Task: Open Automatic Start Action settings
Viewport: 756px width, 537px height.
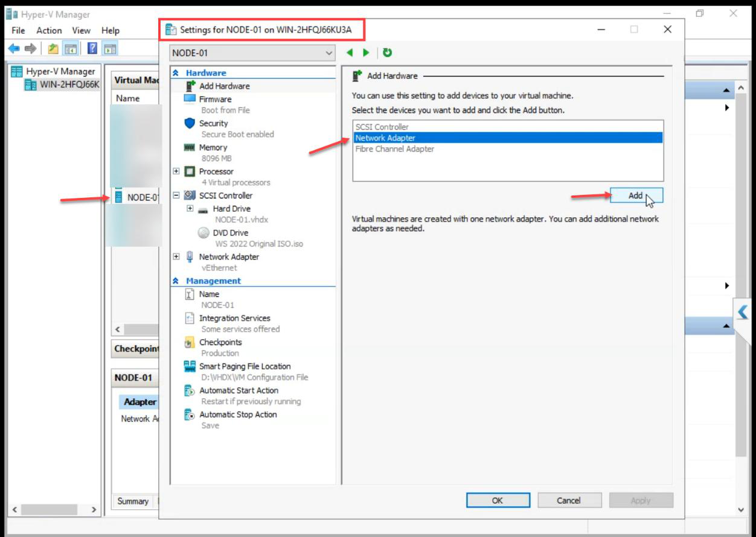Action: (239, 390)
